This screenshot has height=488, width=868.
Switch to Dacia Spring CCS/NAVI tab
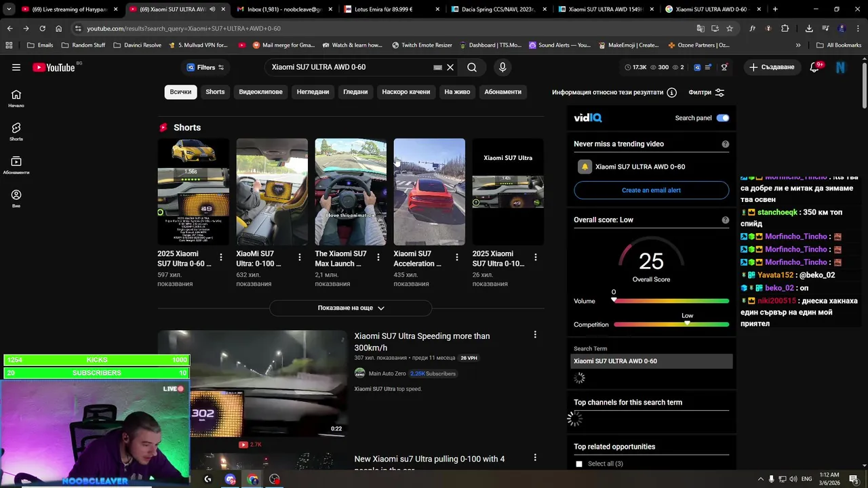pos(498,9)
